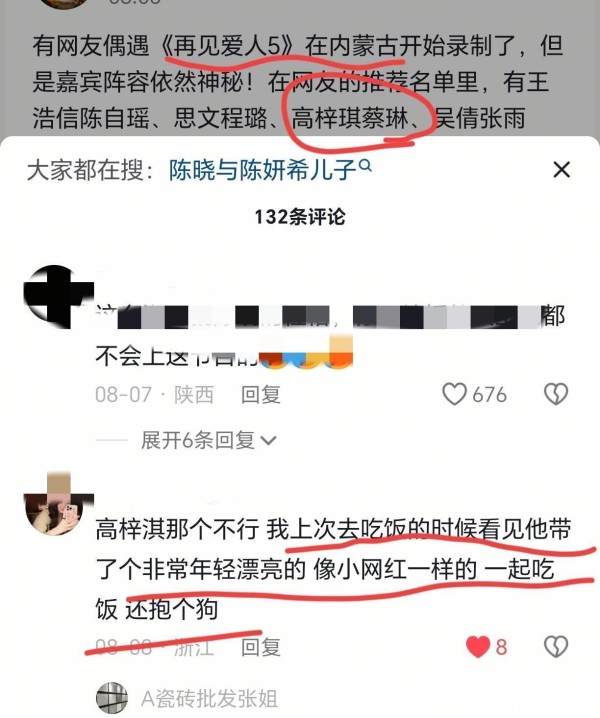Open trending search 陈晓与陈妍希儿子
The width and height of the screenshot is (600, 718).
[x=262, y=170]
